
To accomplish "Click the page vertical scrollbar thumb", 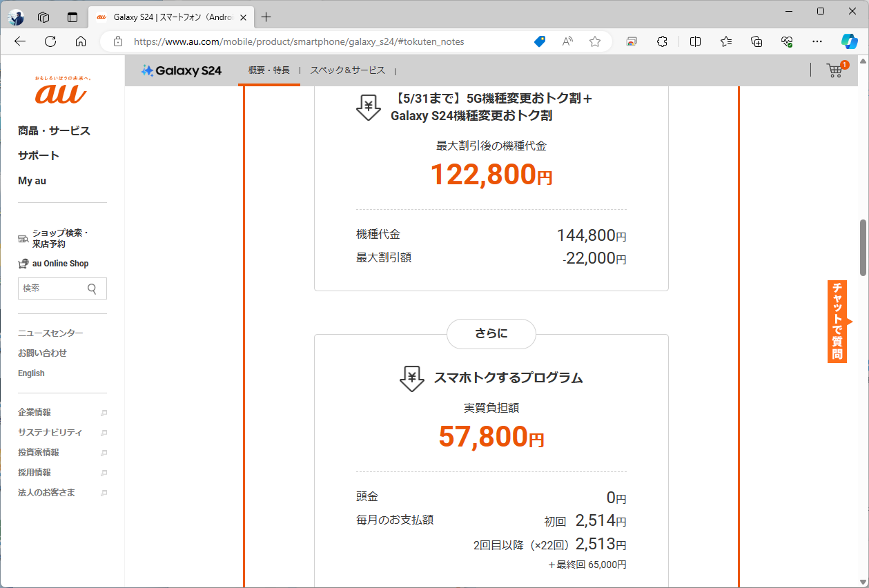I will [x=863, y=248].
